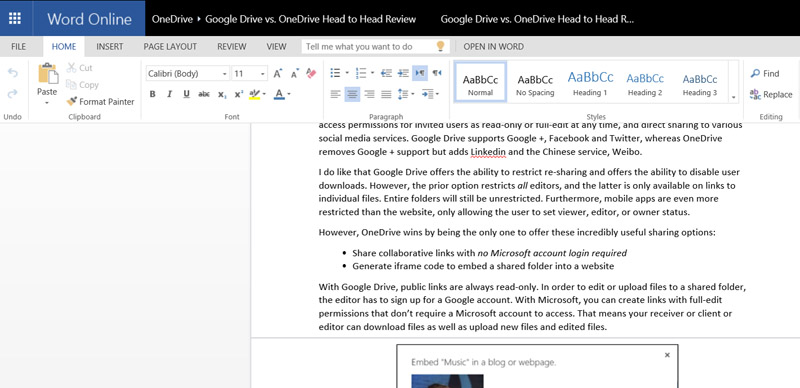
Task: Click the Shrink Font icon
Action: click(294, 74)
